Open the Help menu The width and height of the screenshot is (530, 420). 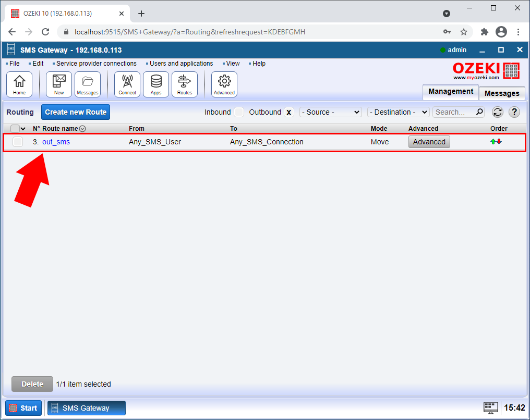(259, 64)
